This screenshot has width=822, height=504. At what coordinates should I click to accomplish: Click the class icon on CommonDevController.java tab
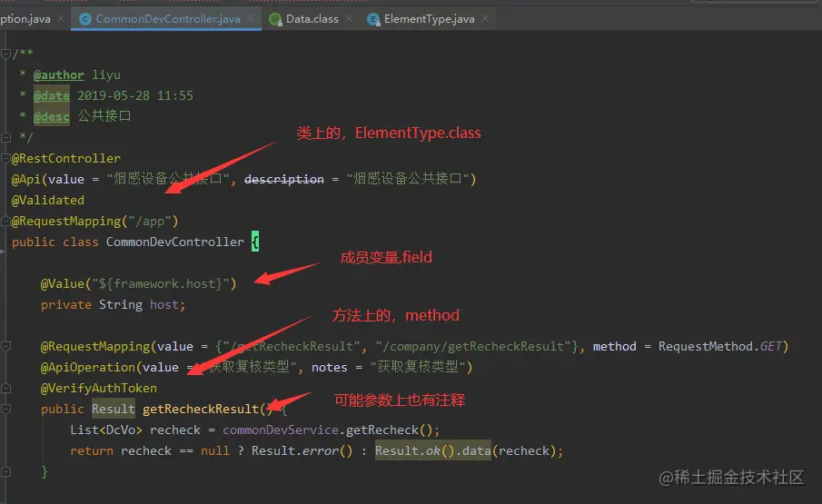[x=85, y=19]
